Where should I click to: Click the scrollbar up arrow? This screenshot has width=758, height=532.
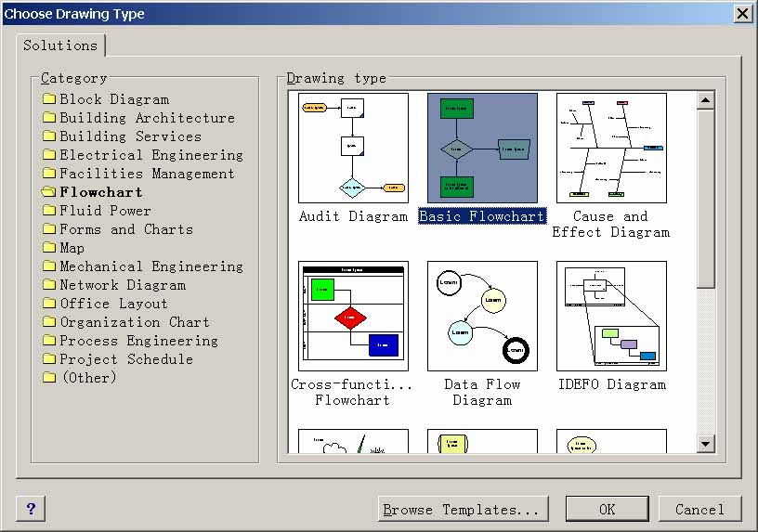click(706, 100)
